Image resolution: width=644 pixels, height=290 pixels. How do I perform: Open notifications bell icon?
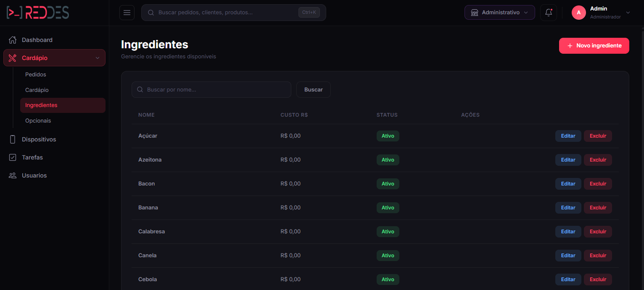click(548, 13)
